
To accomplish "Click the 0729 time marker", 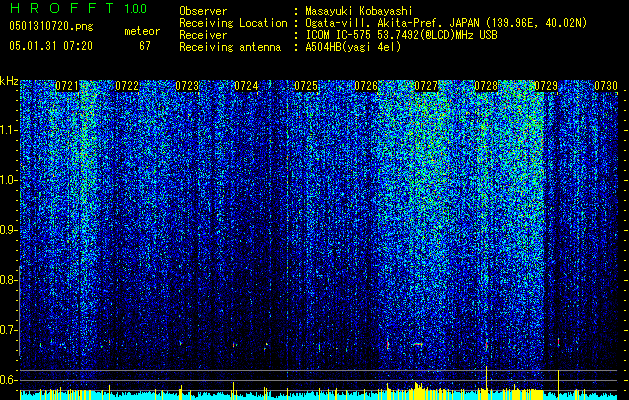I will [546, 86].
